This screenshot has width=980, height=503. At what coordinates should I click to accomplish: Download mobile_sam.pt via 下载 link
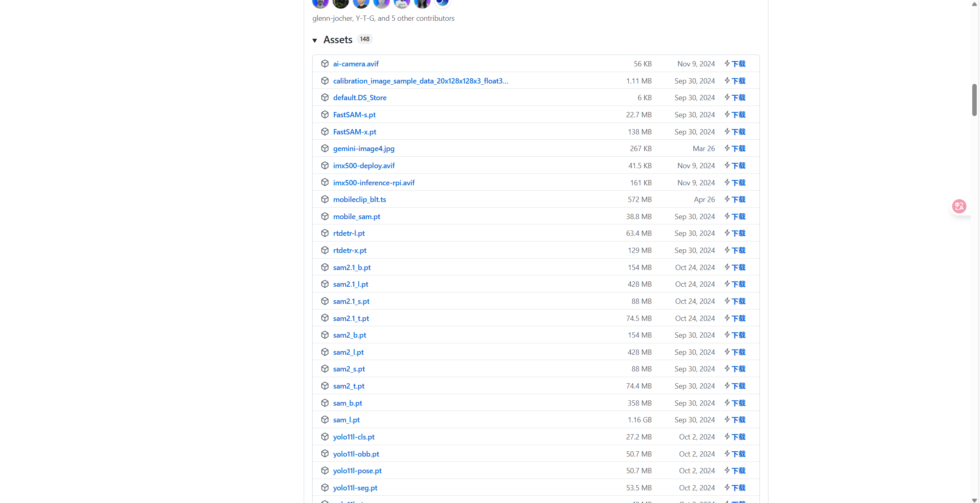[738, 216]
